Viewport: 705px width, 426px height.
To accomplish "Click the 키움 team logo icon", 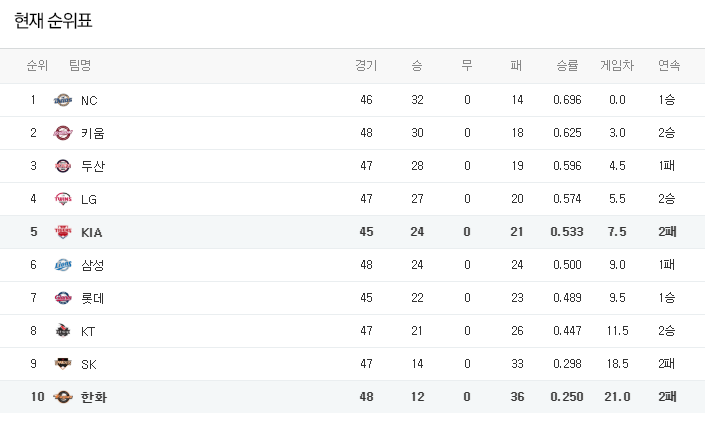I will [63, 133].
